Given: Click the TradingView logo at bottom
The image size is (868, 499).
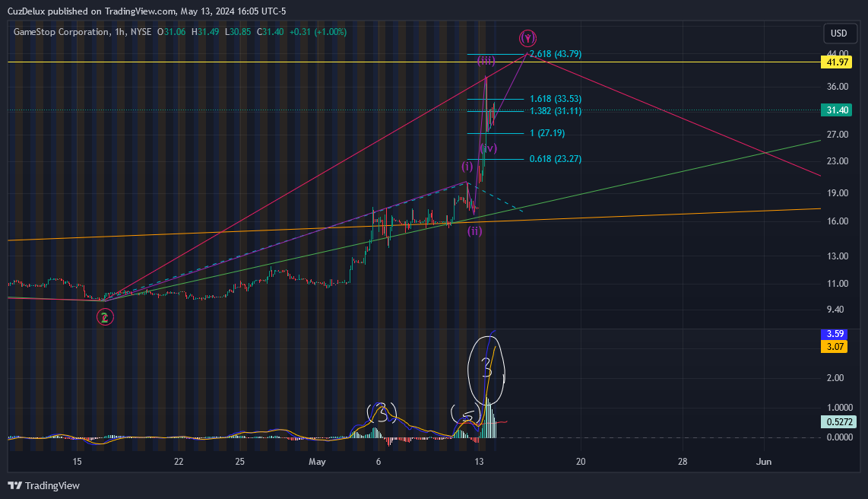Looking at the screenshot, I should coord(44,486).
